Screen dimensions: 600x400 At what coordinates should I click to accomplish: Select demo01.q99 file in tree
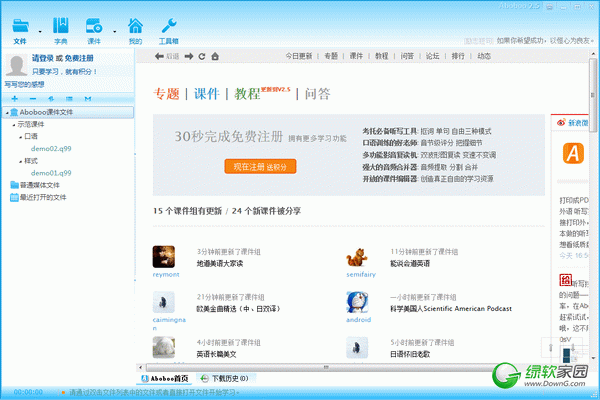[51, 173]
